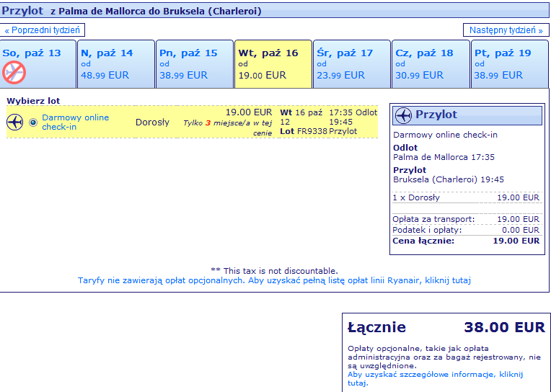Open the Pt, paź 19 date tab
This screenshot has height=392, width=551.
pos(510,64)
